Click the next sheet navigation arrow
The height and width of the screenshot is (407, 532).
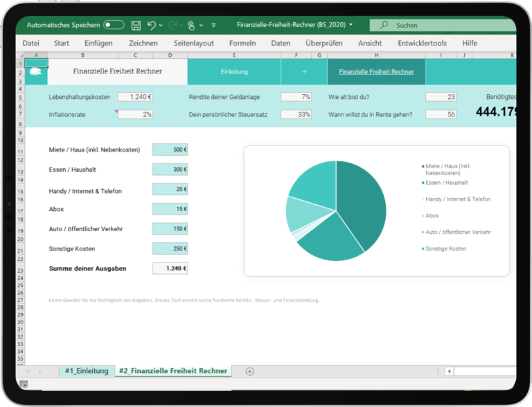coord(40,372)
